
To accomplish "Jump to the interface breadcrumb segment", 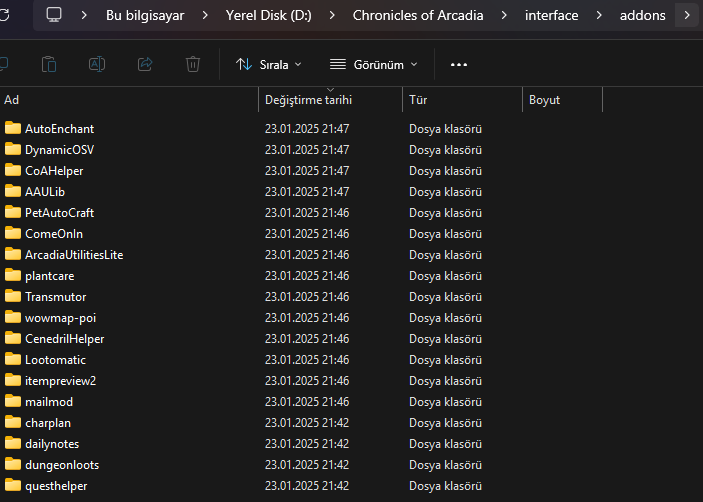I will [x=551, y=15].
